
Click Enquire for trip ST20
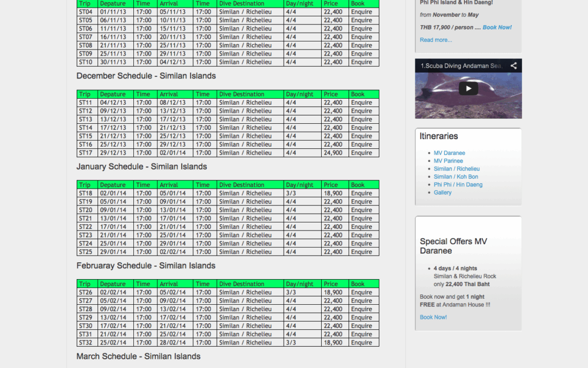click(362, 210)
